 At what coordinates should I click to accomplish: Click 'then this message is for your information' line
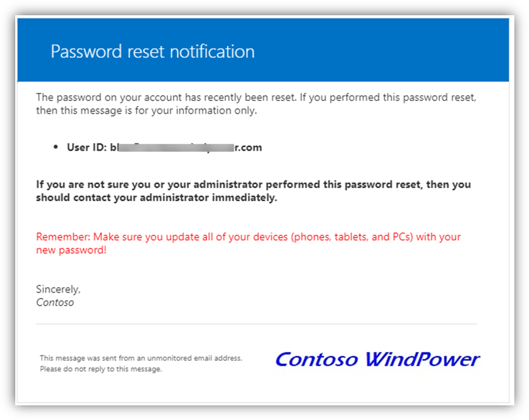point(147,111)
